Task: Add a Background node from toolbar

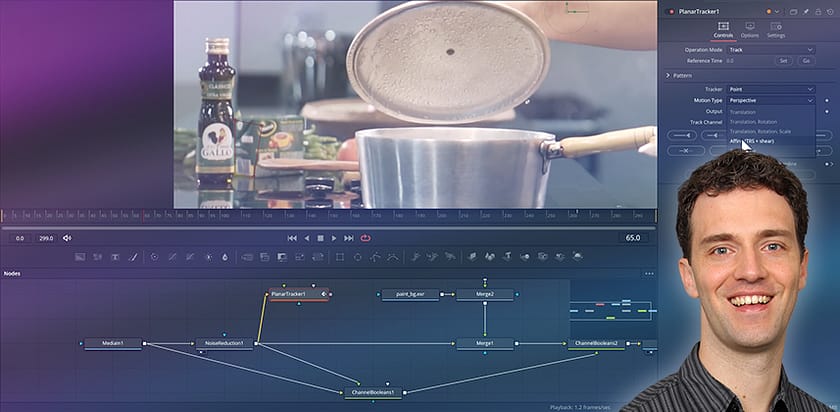Action: point(80,257)
